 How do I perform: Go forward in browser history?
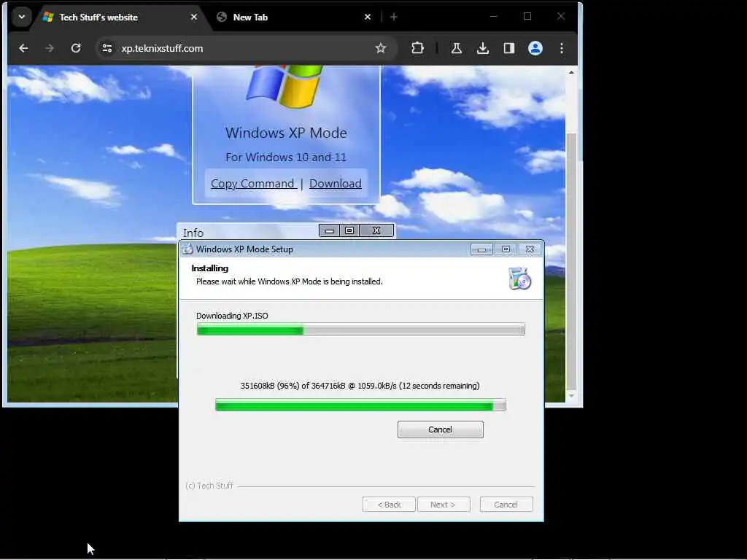pyautogui.click(x=50, y=48)
